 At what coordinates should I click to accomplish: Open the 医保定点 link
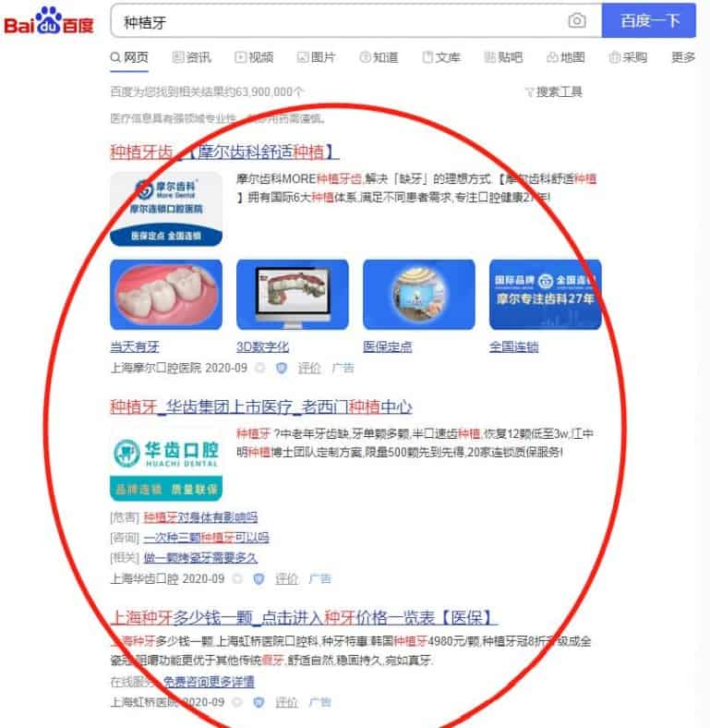click(x=388, y=346)
